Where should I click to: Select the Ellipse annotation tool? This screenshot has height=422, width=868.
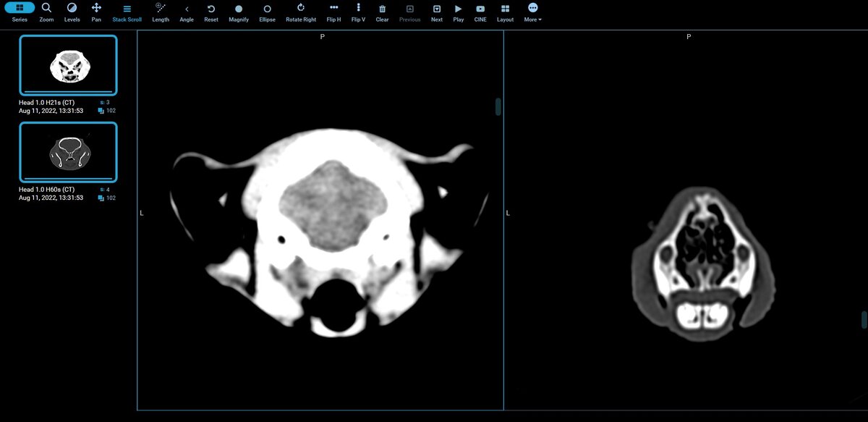(x=267, y=12)
